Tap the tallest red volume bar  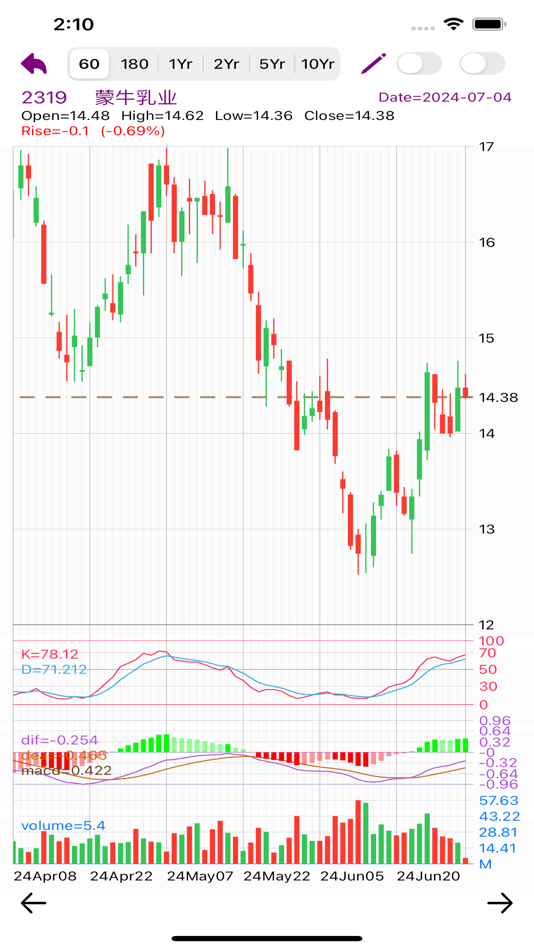point(358,832)
